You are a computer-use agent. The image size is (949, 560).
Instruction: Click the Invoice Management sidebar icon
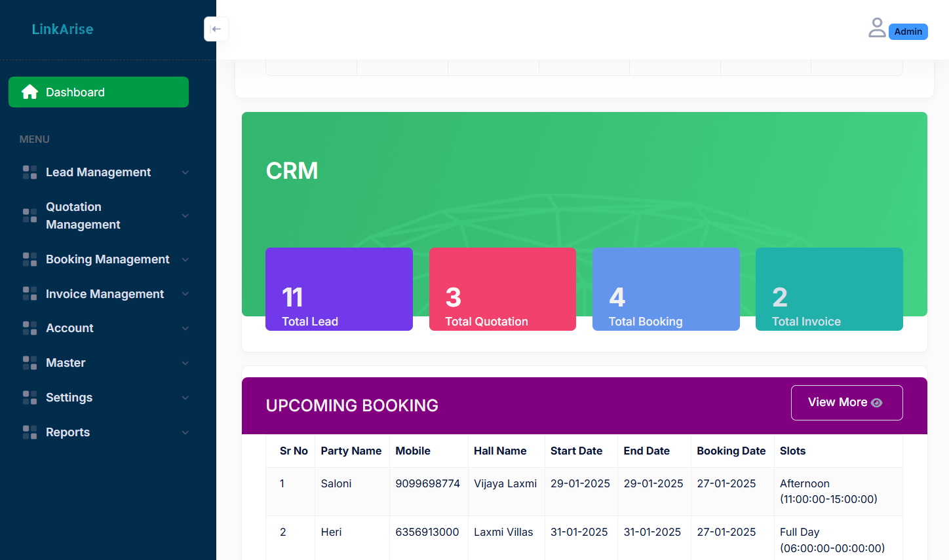tap(29, 293)
